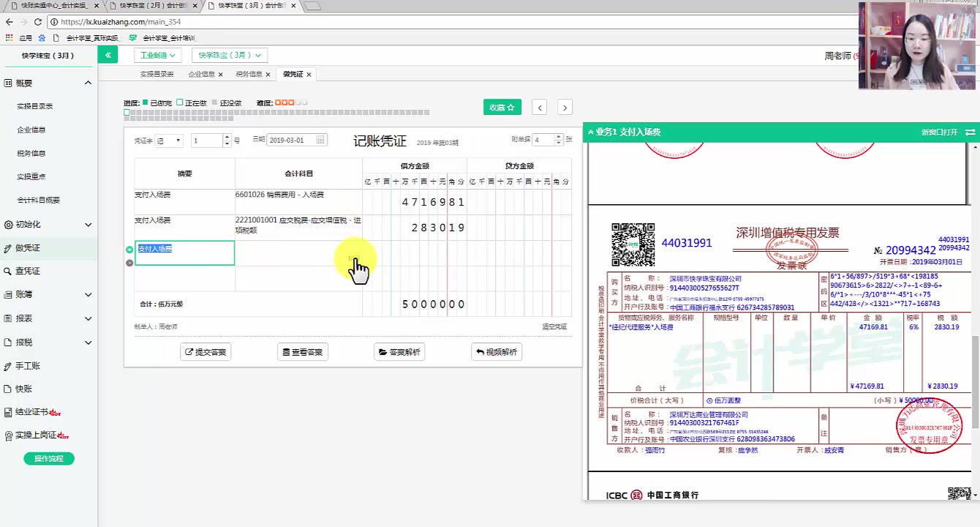The height and width of the screenshot is (527, 980).
Task: Click debit amount 4716981
Action: tap(415, 202)
